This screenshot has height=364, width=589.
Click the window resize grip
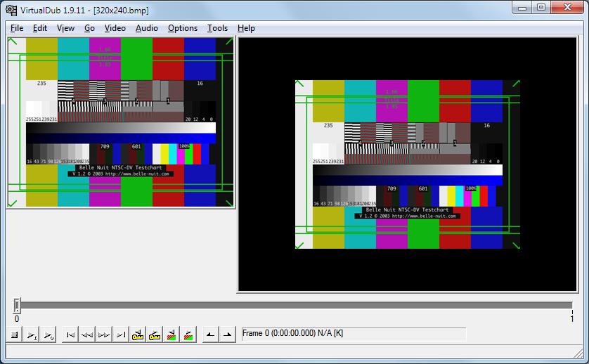tap(578, 353)
